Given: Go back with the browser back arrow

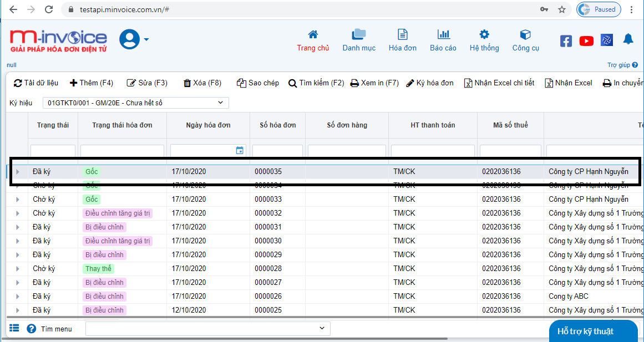Looking at the screenshot, I should coord(13,9).
